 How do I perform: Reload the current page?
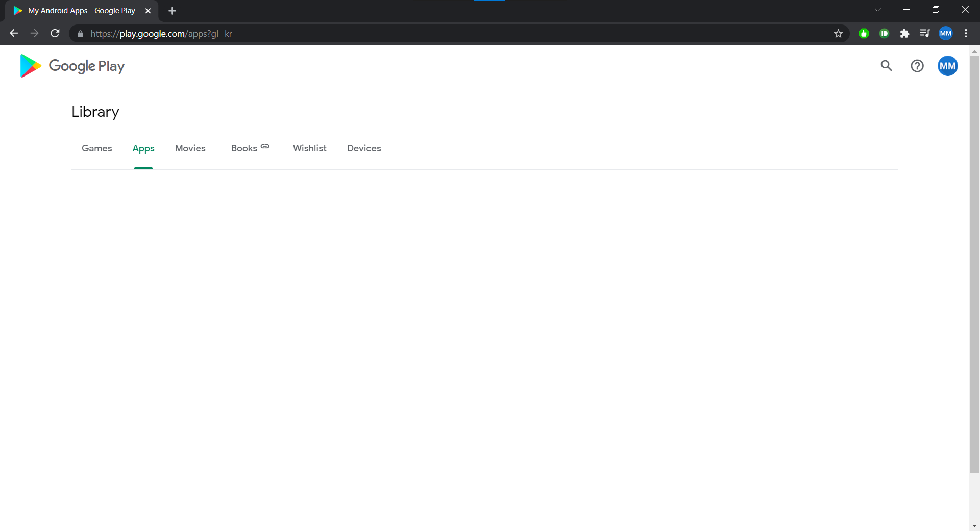(55, 33)
